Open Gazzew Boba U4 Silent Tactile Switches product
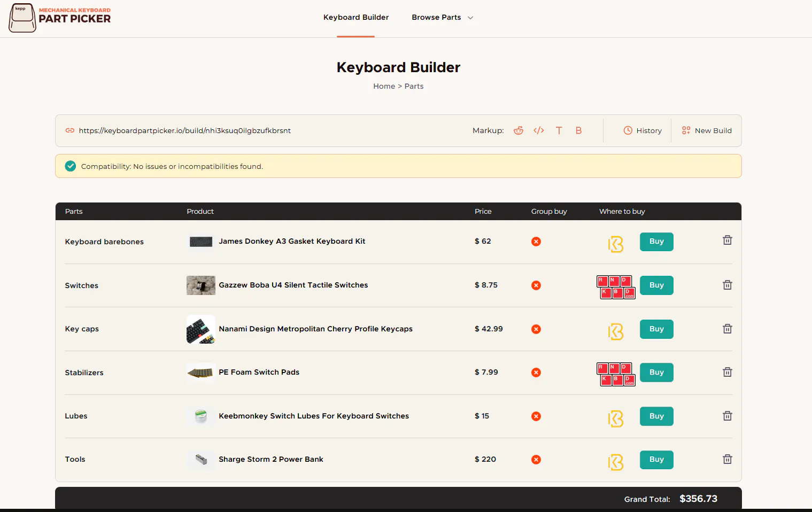Screen dimensions: 812x512 (293, 285)
